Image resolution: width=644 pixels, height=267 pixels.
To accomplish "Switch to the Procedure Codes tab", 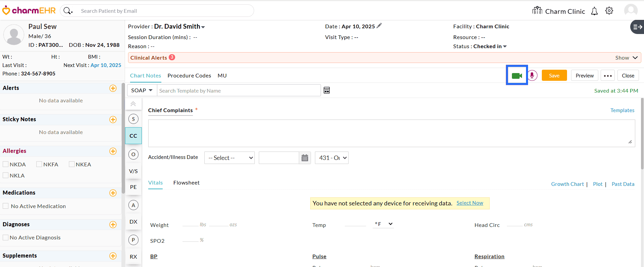I will 189,76.
